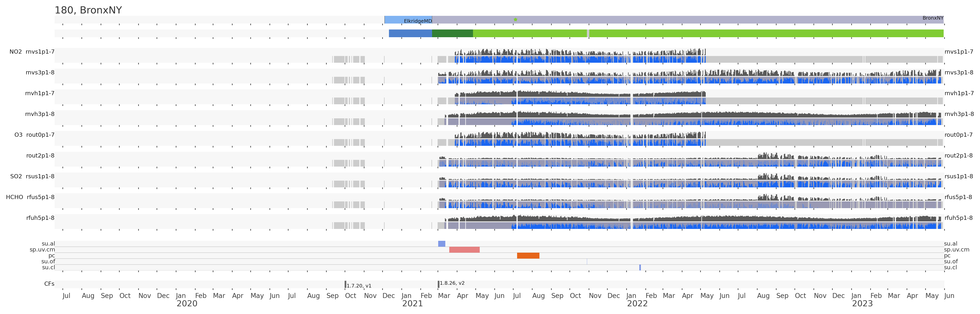Click the 2023 year label on axis
The image size is (980, 314).
(x=862, y=304)
